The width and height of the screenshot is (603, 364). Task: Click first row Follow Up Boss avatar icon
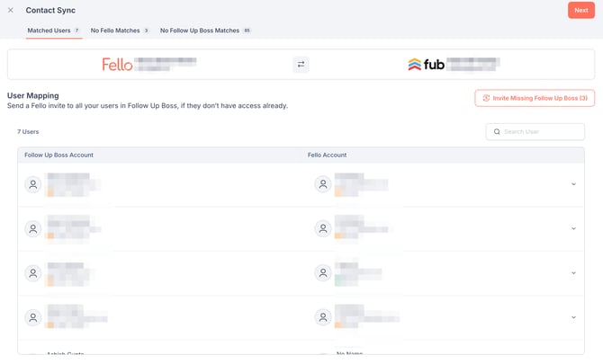coord(33,184)
